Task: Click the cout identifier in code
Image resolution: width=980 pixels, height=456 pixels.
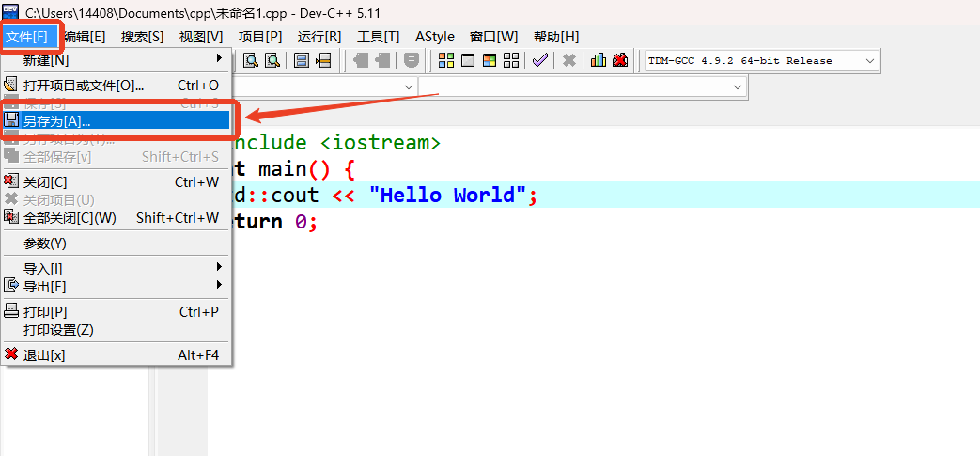Action: 295,196
